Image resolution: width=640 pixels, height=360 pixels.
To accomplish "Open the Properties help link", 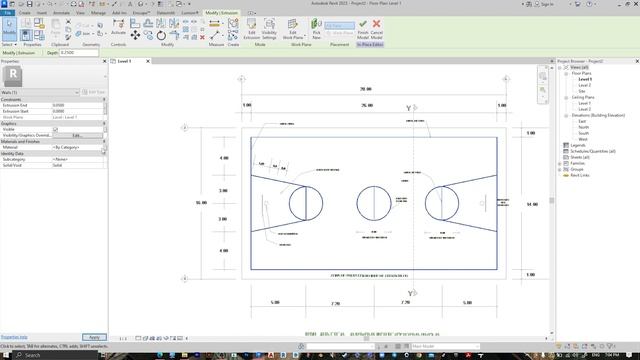I will point(14,338).
